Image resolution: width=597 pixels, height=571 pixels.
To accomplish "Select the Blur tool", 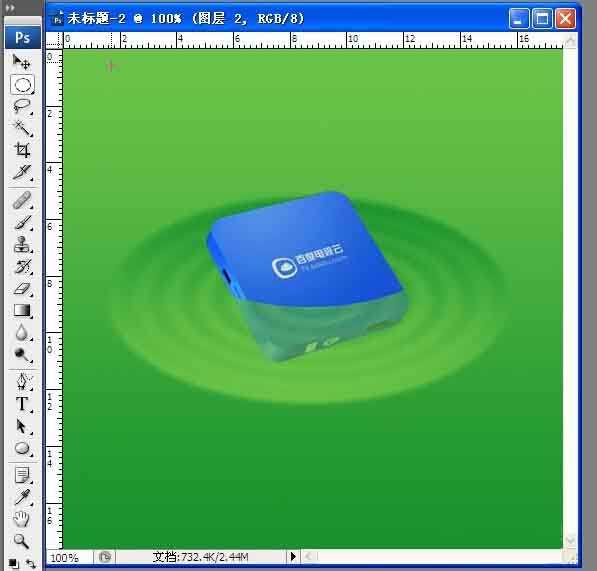I will [x=22, y=332].
